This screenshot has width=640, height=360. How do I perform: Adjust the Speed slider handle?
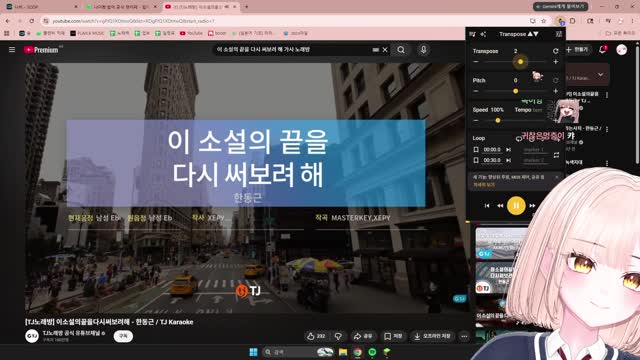(x=498, y=120)
